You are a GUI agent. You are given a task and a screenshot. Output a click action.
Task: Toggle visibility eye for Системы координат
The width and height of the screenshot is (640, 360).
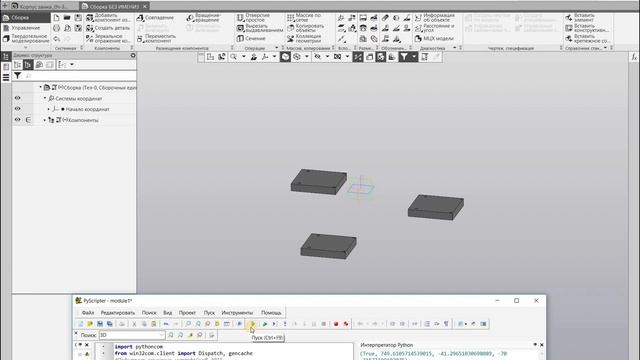[18, 98]
